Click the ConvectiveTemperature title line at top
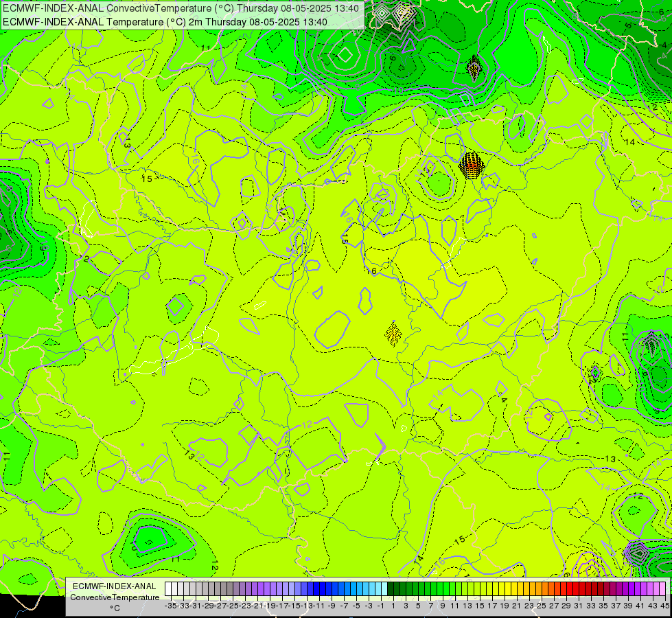672x618 pixels. pos(181,8)
